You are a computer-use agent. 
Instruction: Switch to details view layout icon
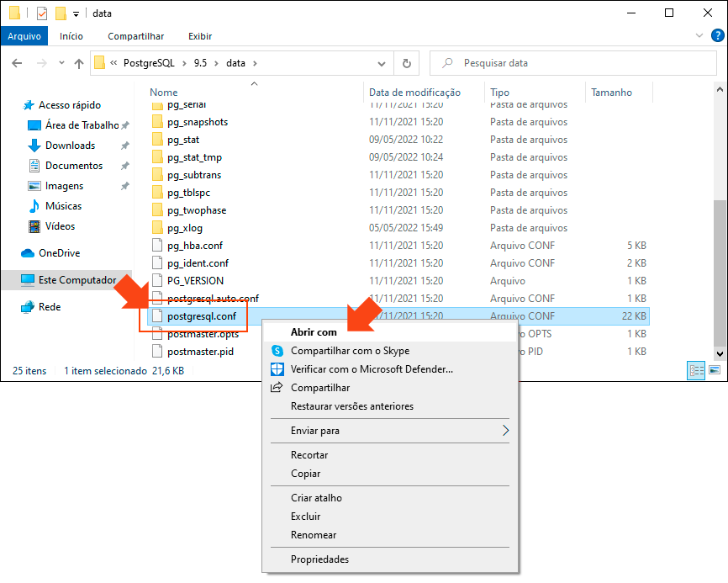pos(696,370)
